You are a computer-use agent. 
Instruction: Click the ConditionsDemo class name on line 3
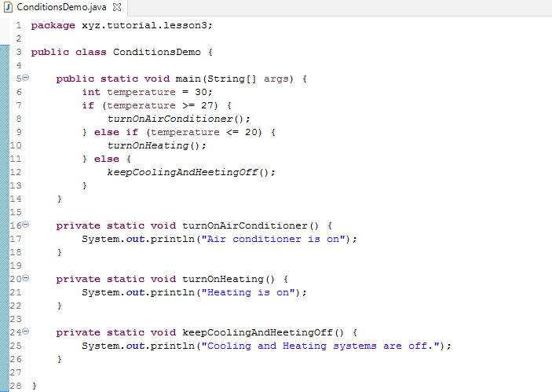click(x=156, y=52)
